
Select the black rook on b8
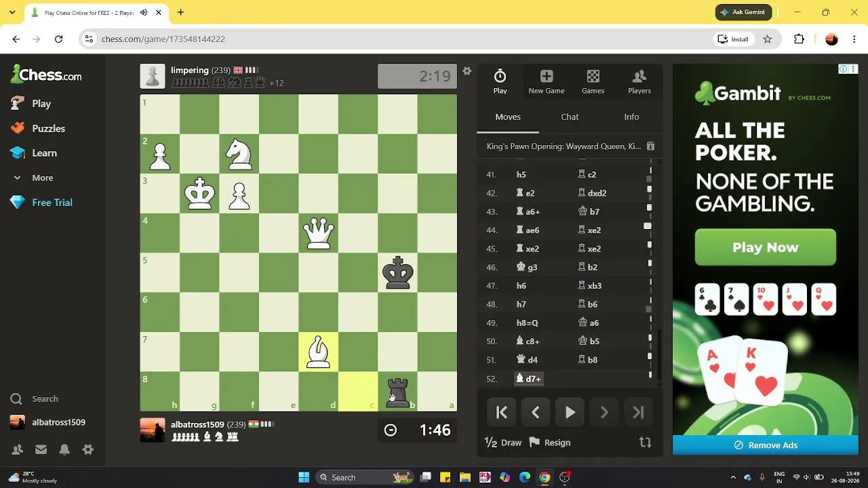(x=398, y=392)
